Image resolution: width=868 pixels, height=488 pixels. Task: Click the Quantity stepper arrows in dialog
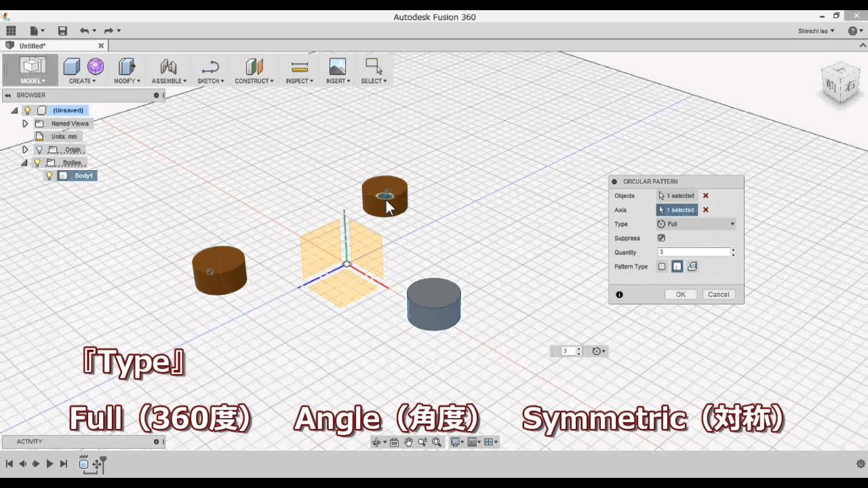733,252
